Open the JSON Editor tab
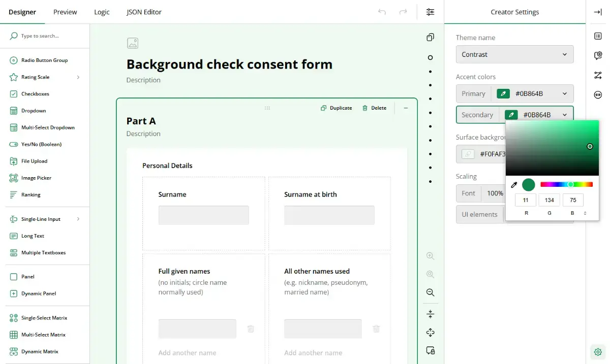The height and width of the screenshot is (364, 610). coord(144,12)
